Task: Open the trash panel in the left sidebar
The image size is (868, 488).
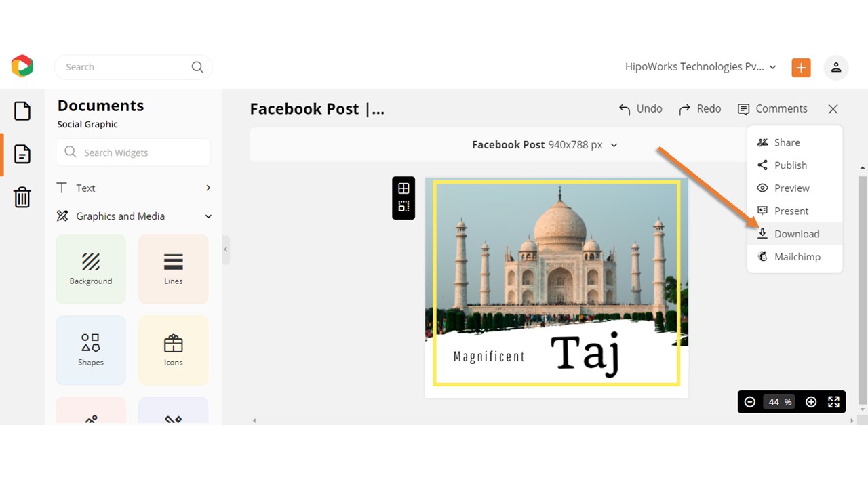Action: click(22, 197)
